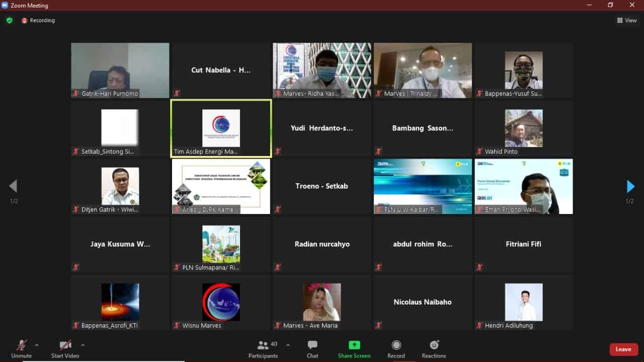The width and height of the screenshot is (644, 362).
Task: Select abdul rohim Ro participant tile
Action: tap(423, 244)
